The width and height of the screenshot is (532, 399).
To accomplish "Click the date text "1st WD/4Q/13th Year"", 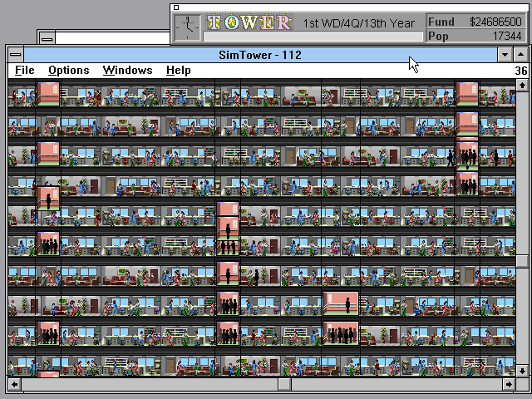I will click(x=358, y=23).
